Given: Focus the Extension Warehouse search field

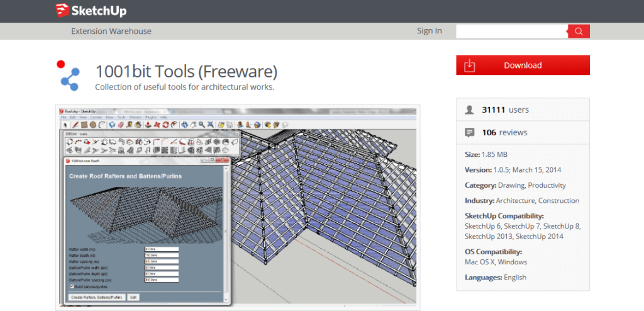Looking at the screenshot, I should point(512,31).
